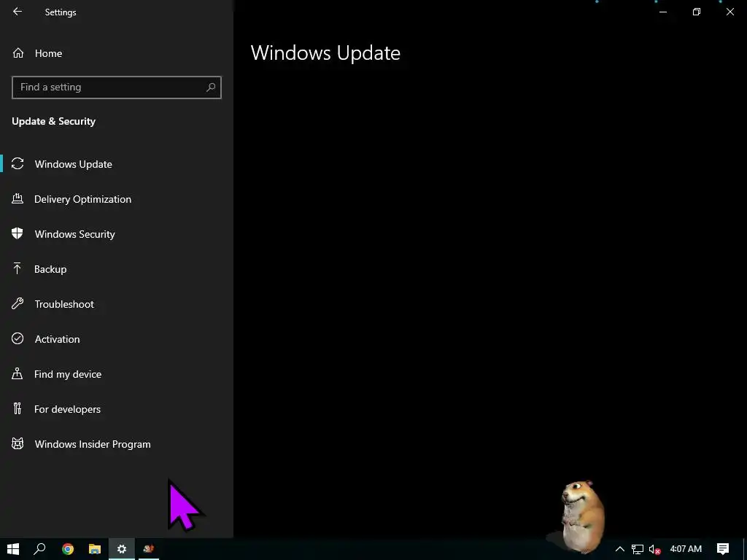Image resolution: width=747 pixels, height=560 pixels.
Task: Click the Update & Security heading
Action: point(53,122)
